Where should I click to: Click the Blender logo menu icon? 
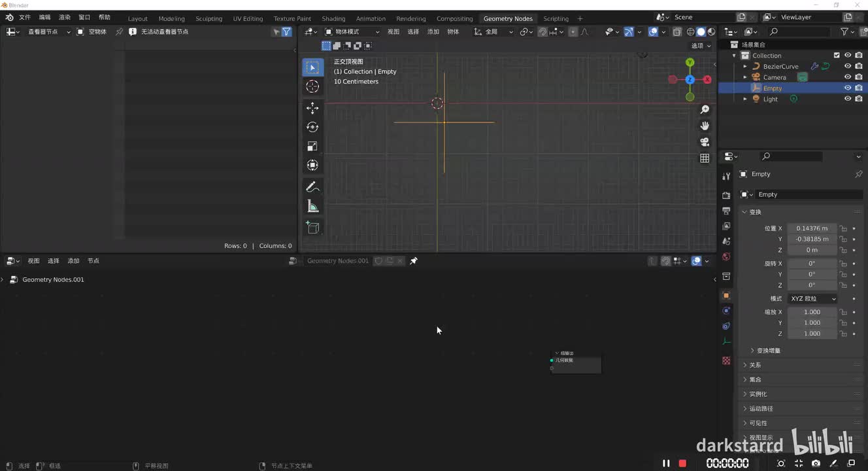tap(9, 18)
